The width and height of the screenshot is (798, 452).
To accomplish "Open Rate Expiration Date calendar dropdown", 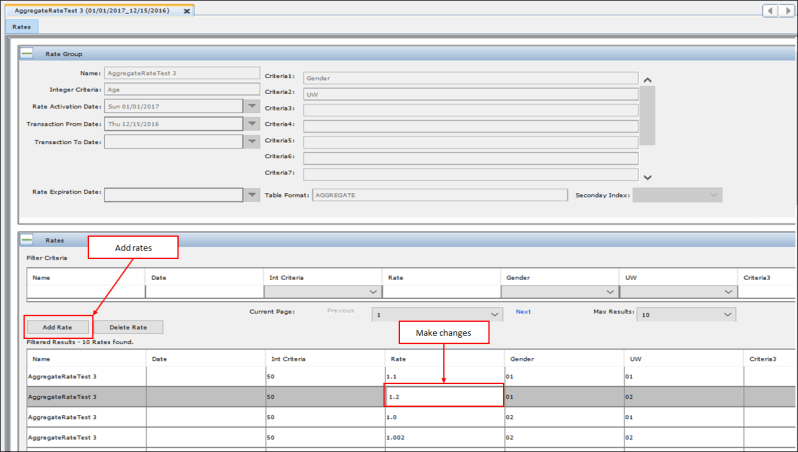I will [x=252, y=194].
